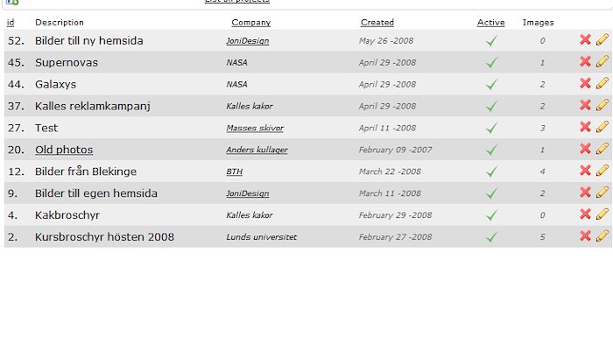Edit Kursbroschyr hösten 2008 with pencil
The width and height of the screenshot is (613, 364).
click(x=602, y=236)
